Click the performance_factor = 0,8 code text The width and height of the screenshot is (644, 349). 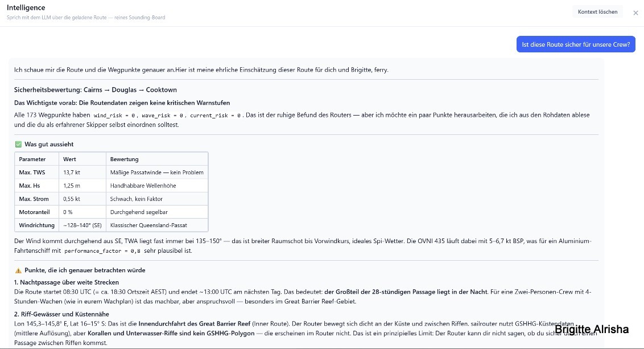pyautogui.click(x=102, y=251)
